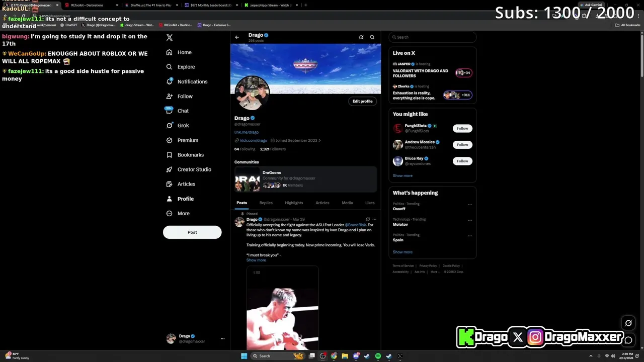Follow FunghiSlots
This screenshot has height=362, width=644.
click(462, 128)
